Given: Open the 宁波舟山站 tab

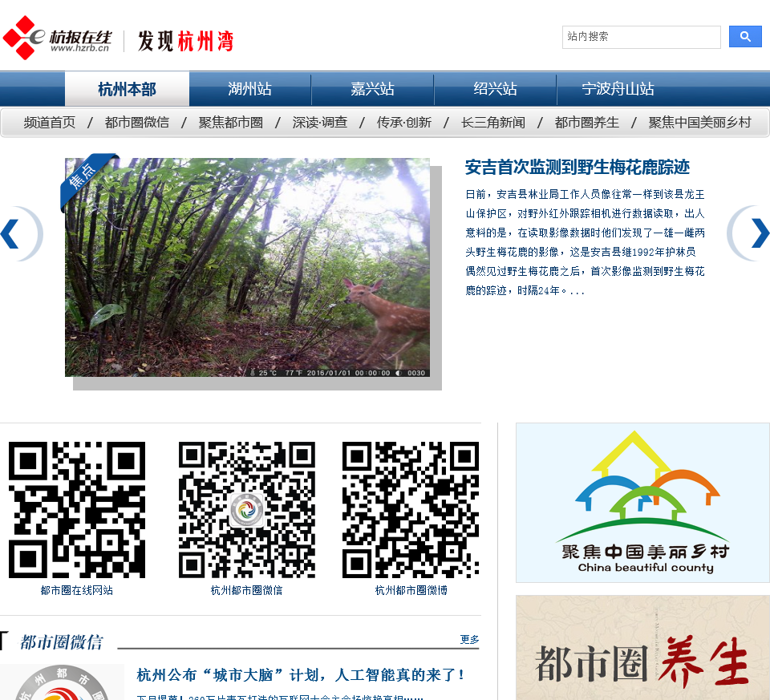Looking at the screenshot, I should [618, 89].
